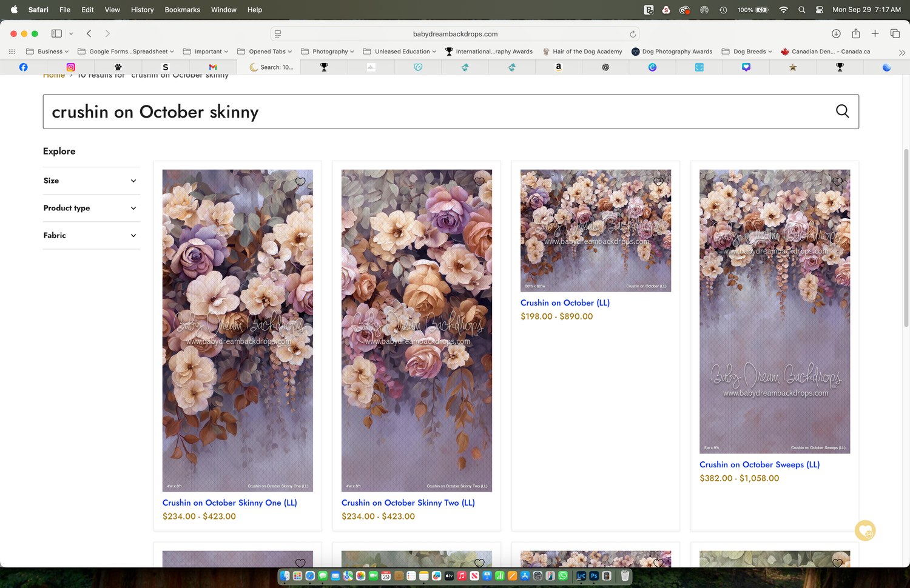Image resolution: width=910 pixels, height=588 pixels.
Task: Favorite Crushin on October (LL) heart
Action: tap(658, 182)
